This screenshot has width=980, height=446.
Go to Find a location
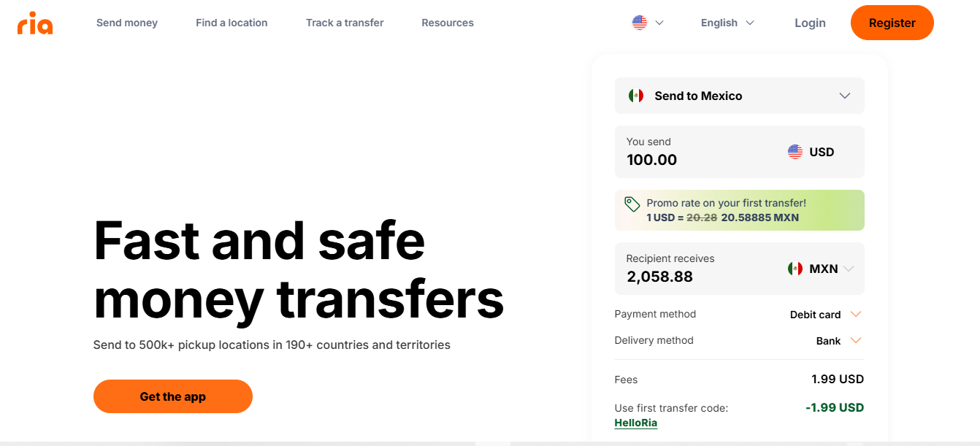(x=231, y=23)
